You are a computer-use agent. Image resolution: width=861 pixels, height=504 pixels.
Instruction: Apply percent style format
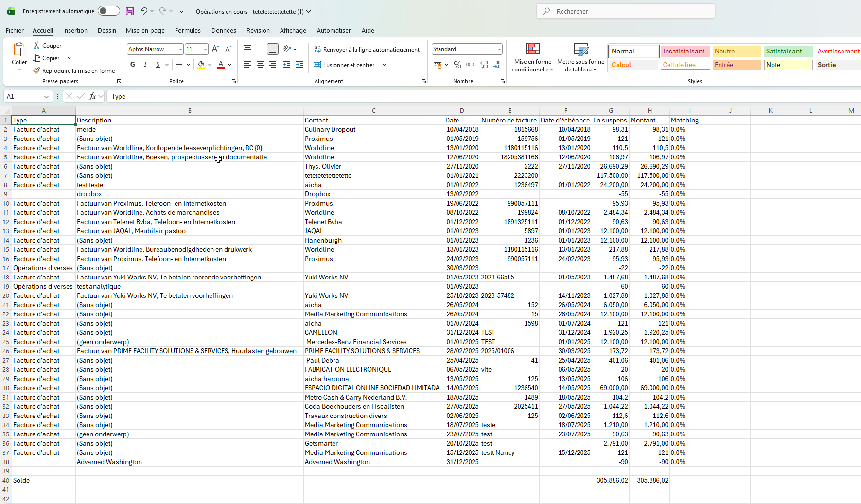click(457, 65)
